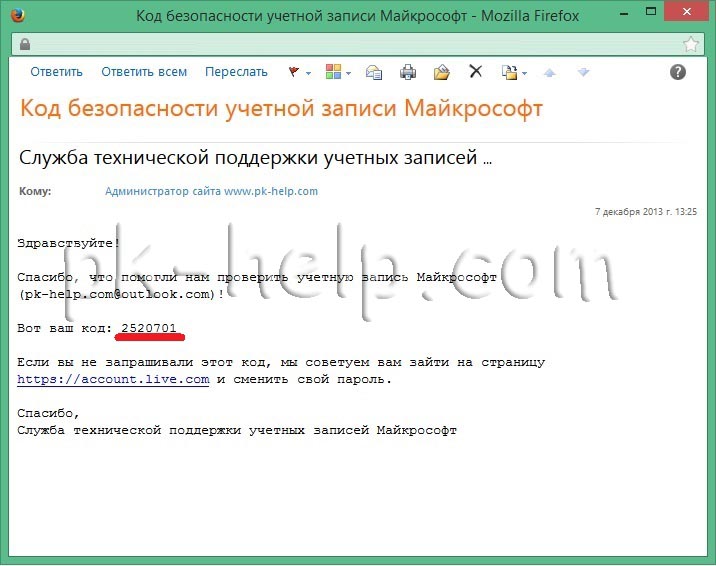
Task: Click the Здравствуйте! greeting line
Action: [68, 243]
